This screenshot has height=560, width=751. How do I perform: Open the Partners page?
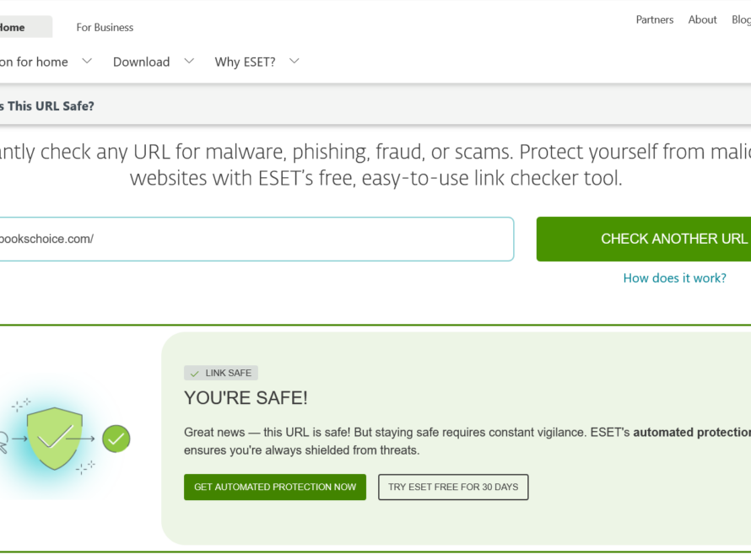click(655, 19)
